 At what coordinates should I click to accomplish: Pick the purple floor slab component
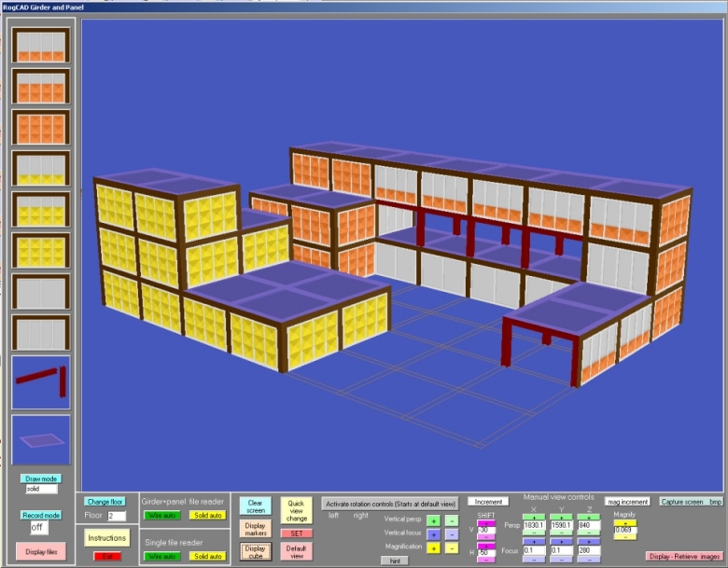(x=40, y=440)
